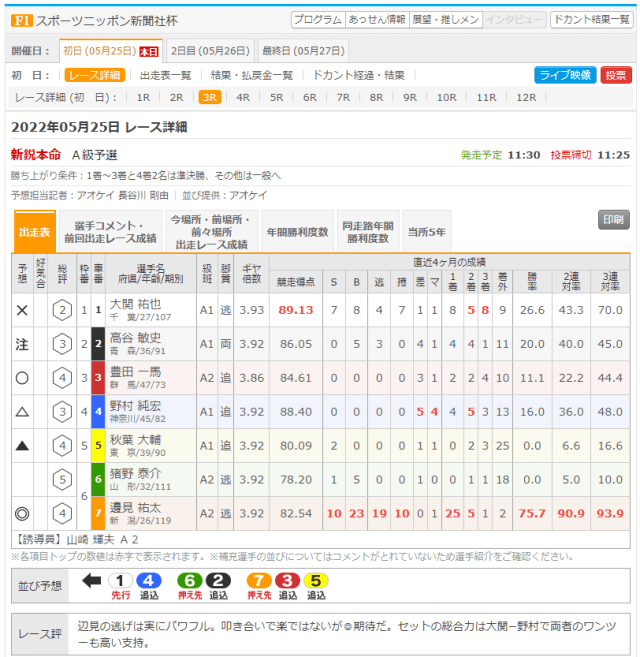This screenshot has width=640, height=657.
Task: Go to race 8R
Action: pos(376,98)
